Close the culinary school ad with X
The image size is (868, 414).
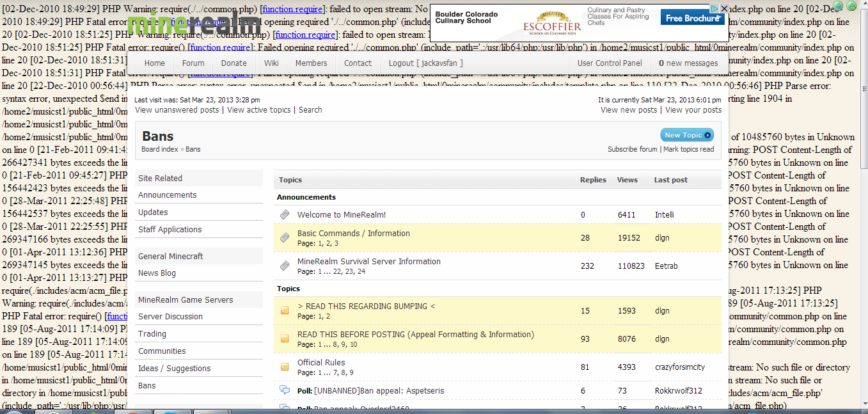click(x=723, y=9)
